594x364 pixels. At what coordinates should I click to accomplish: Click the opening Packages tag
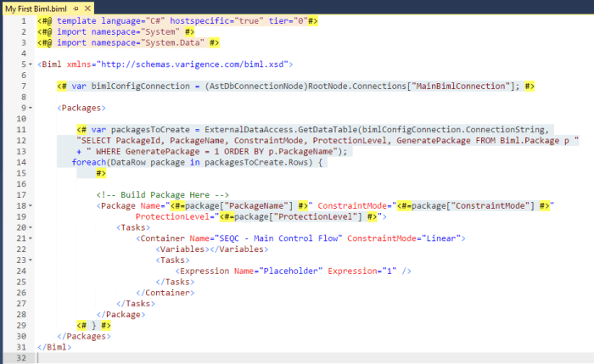click(x=81, y=108)
